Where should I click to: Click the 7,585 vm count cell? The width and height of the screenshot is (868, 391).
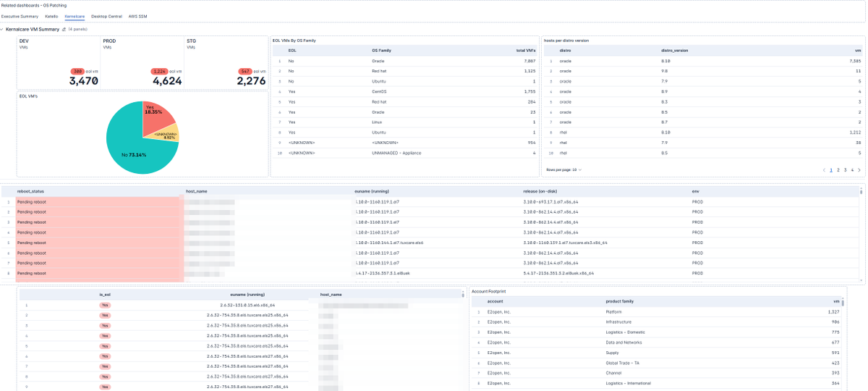tap(854, 62)
